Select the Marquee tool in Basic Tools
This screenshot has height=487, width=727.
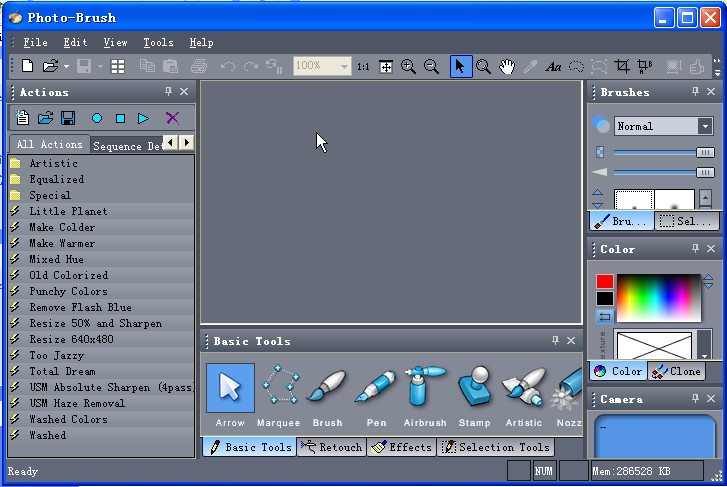[x=279, y=396]
